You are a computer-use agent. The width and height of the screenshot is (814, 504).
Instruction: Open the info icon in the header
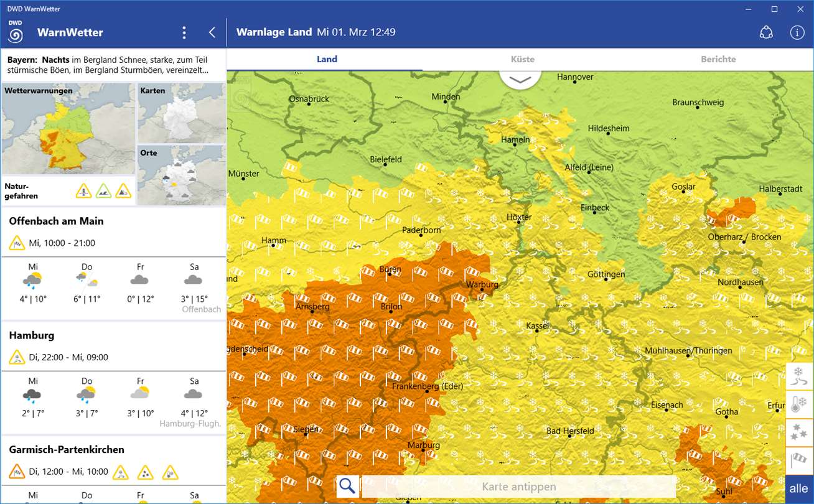pyautogui.click(x=797, y=32)
